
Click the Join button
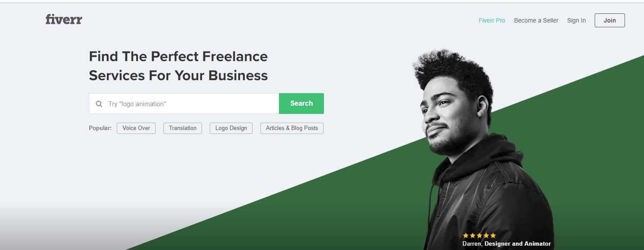point(609,20)
